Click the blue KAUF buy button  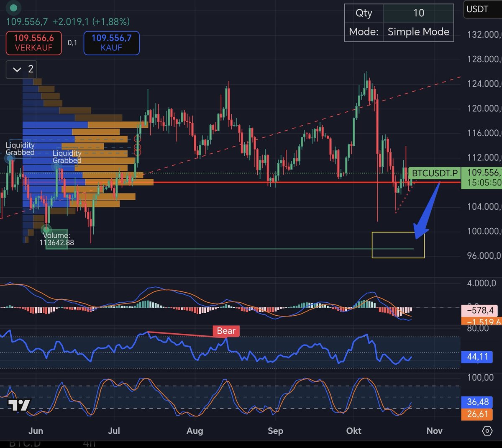pyautogui.click(x=111, y=43)
